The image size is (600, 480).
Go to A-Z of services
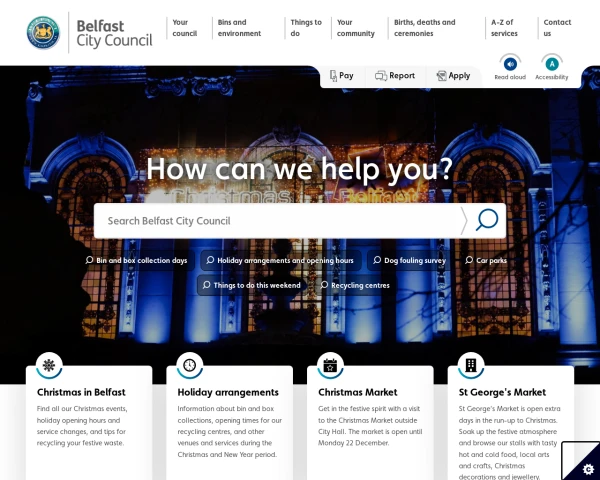[504, 28]
